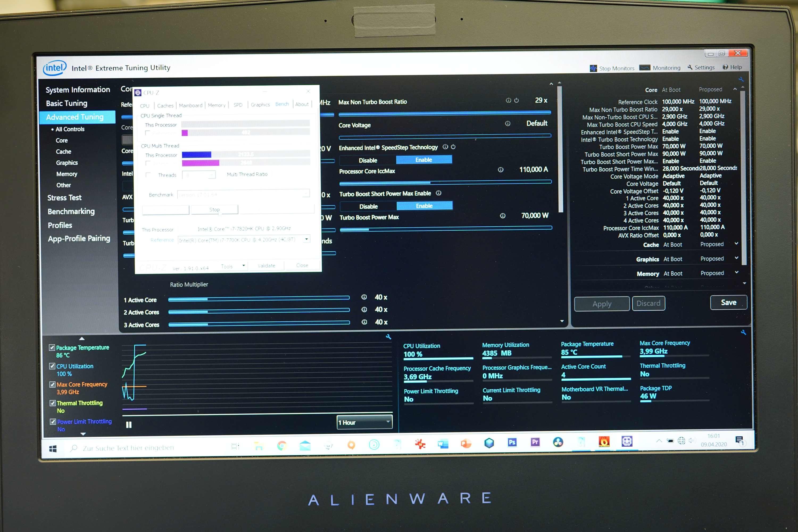Click power icon beside Max Non Turbo Boost Ratio
The width and height of the screenshot is (798, 532).
(x=516, y=101)
